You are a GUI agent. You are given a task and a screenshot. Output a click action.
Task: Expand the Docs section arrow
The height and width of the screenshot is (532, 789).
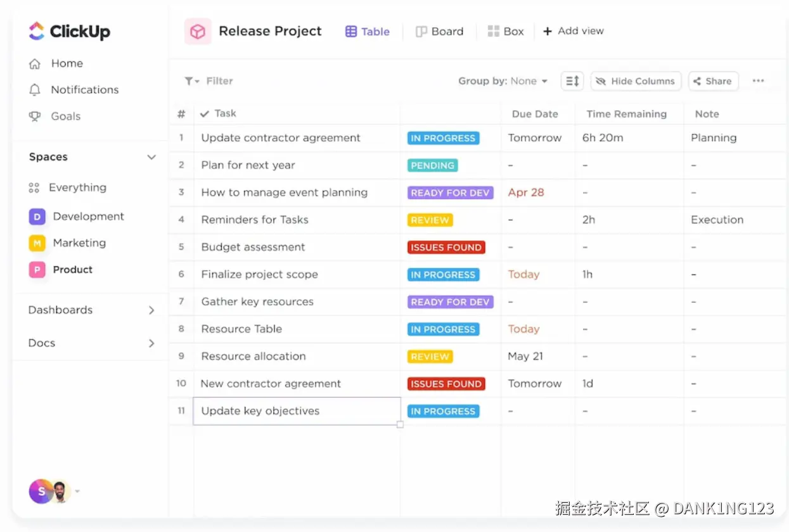pyautogui.click(x=151, y=343)
